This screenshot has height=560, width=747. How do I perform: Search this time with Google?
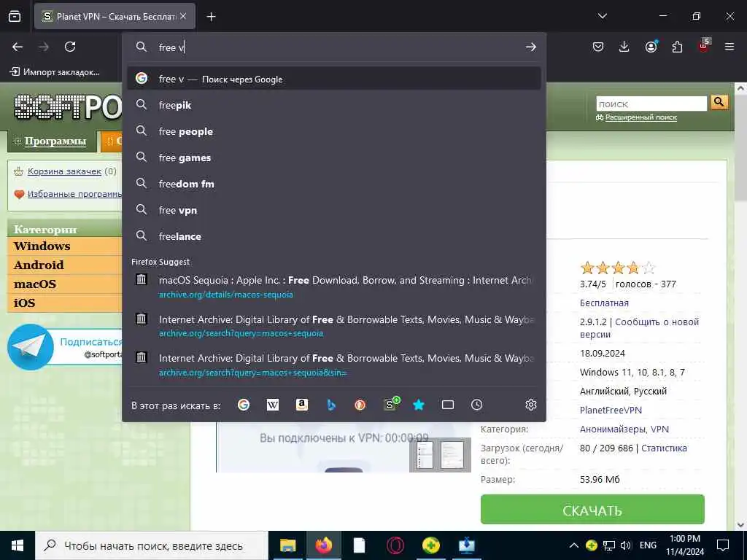pos(244,405)
